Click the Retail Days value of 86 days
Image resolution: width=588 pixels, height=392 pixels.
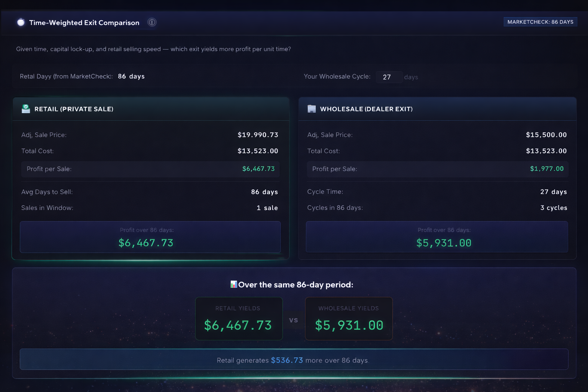(x=131, y=76)
